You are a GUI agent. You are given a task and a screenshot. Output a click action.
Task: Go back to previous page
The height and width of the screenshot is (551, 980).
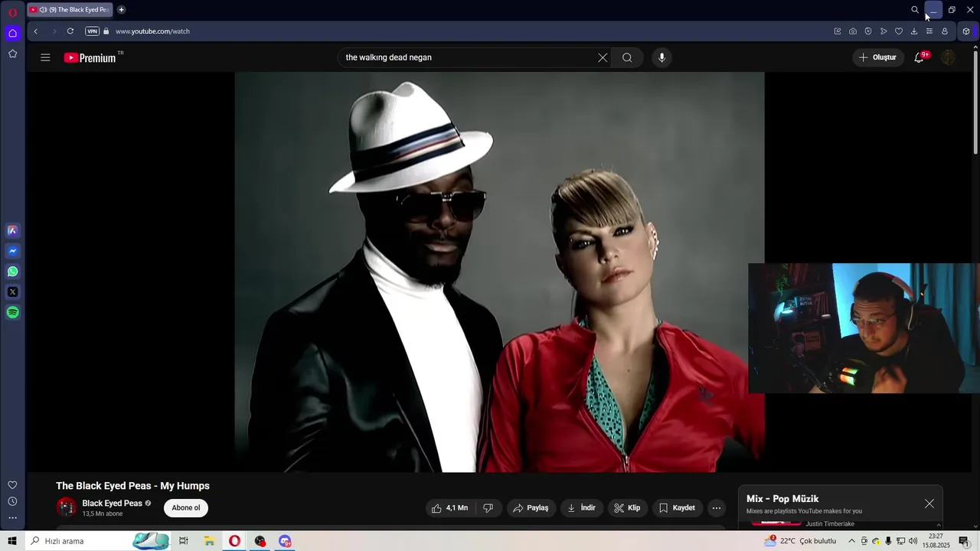pos(35,31)
